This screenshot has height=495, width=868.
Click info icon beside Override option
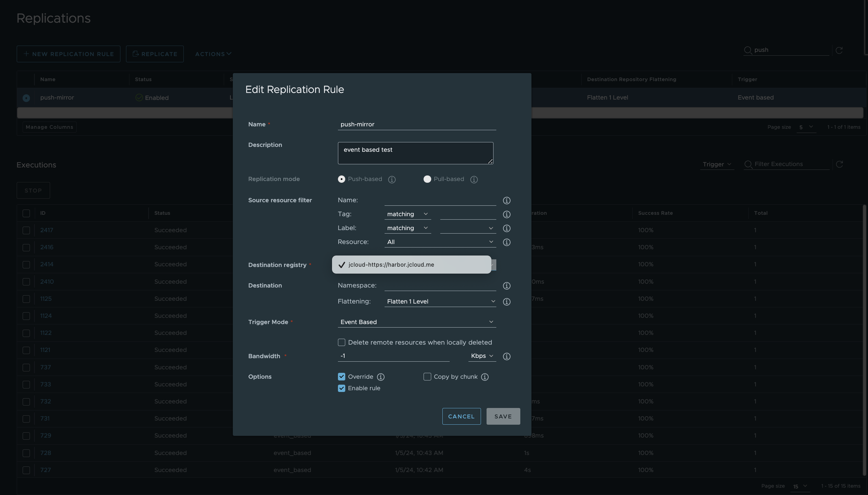click(x=381, y=377)
